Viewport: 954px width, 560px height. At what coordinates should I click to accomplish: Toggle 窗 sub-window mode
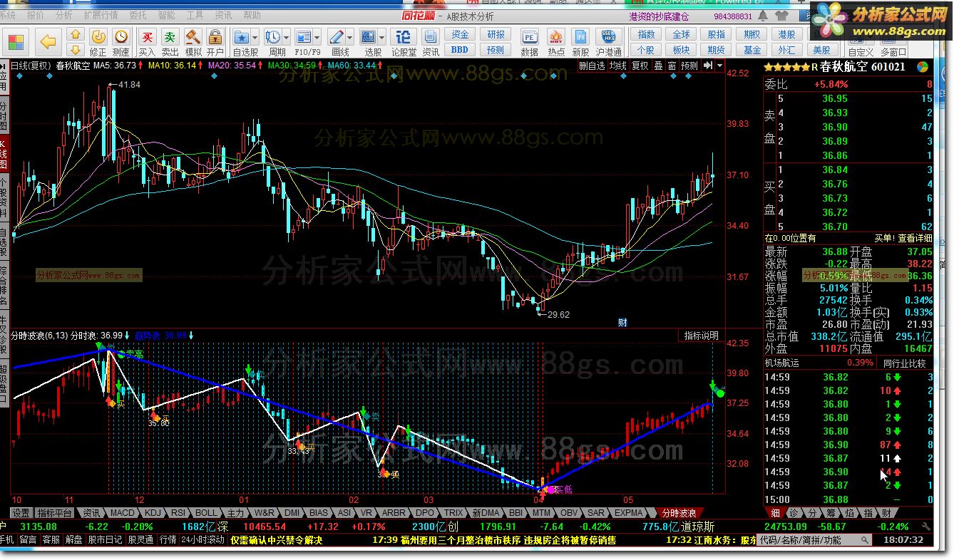pyautogui.click(x=672, y=66)
